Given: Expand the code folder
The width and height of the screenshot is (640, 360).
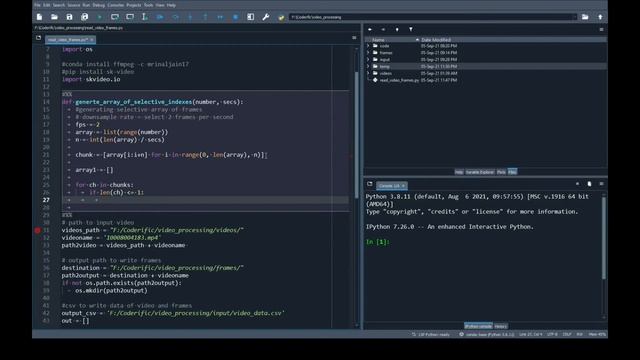Looking at the screenshot, I should pyautogui.click(x=368, y=46).
